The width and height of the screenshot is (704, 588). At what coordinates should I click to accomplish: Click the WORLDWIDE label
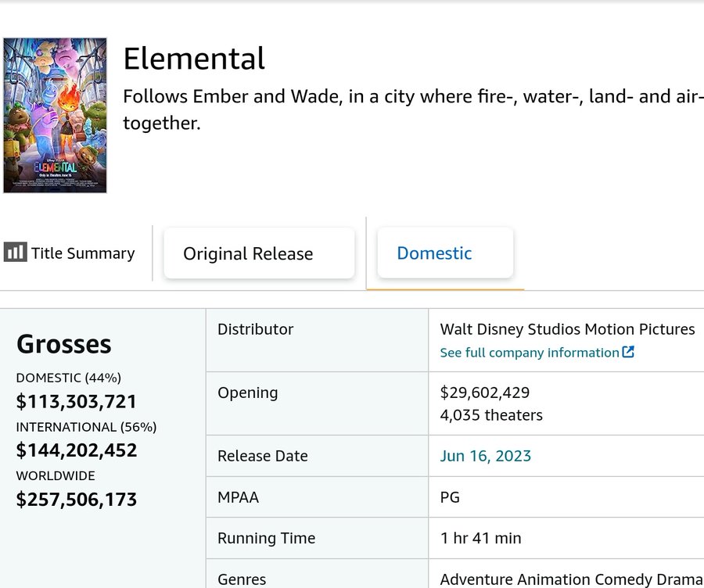tap(56, 475)
